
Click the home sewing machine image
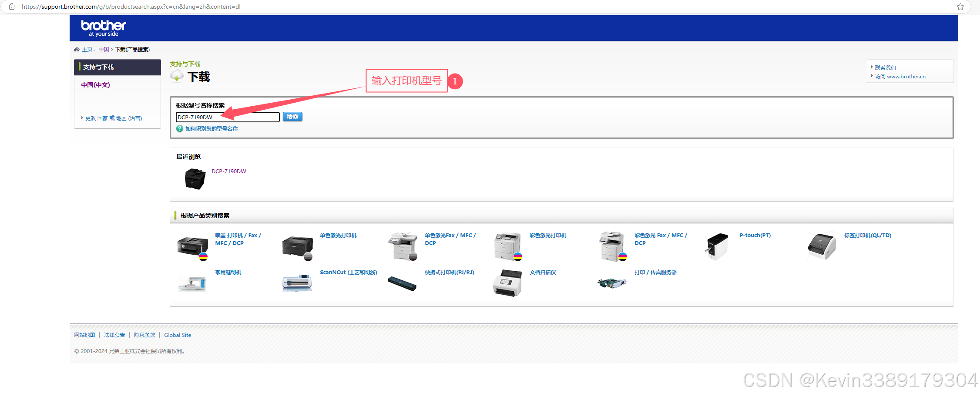pos(192,284)
